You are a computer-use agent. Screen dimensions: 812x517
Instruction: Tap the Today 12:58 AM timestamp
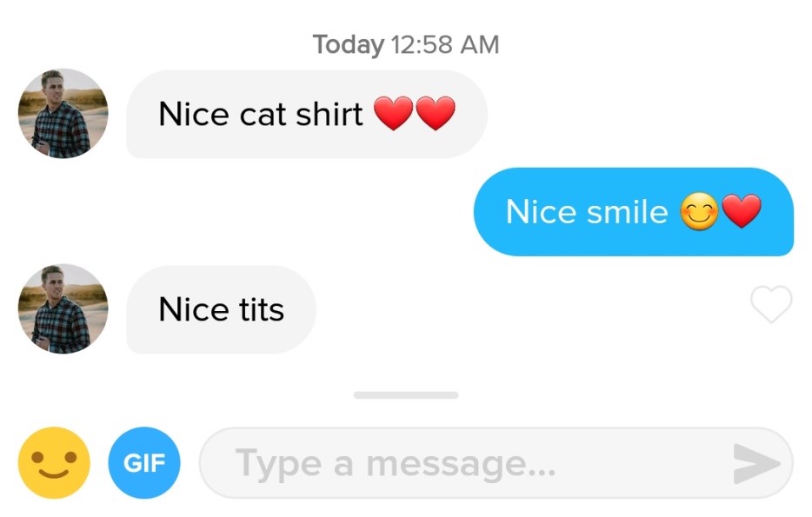point(406,44)
